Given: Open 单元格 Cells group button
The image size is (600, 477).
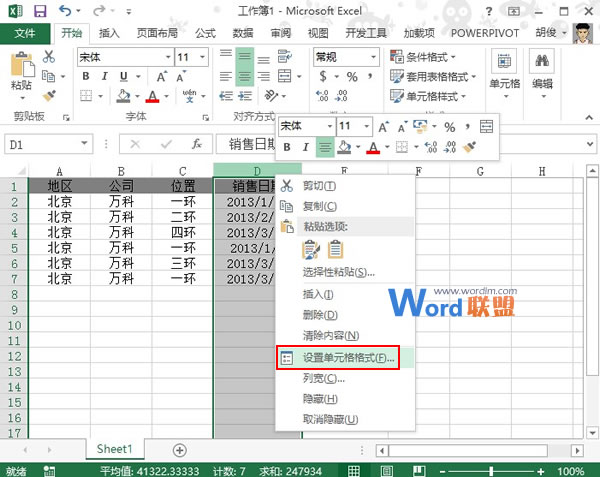Looking at the screenshot, I should [x=505, y=75].
